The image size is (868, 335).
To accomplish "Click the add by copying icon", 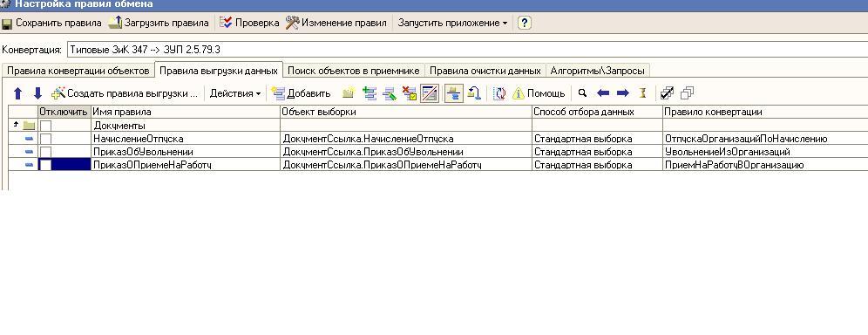I will click(x=370, y=93).
